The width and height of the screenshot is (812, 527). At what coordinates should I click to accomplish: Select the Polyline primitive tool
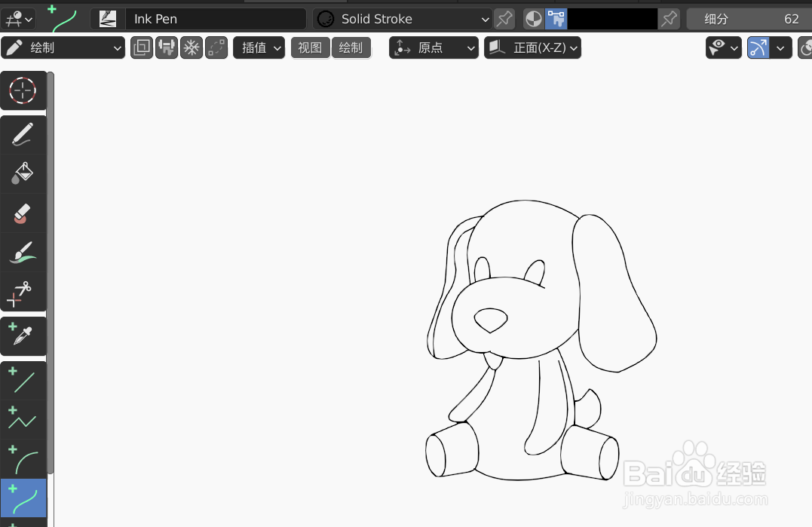(x=23, y=420)
